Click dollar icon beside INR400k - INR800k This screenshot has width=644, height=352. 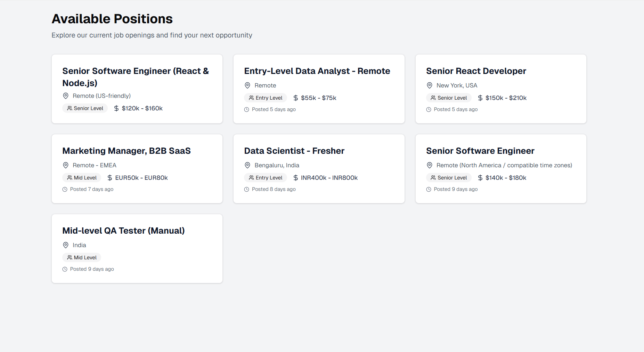coord(296,178)
